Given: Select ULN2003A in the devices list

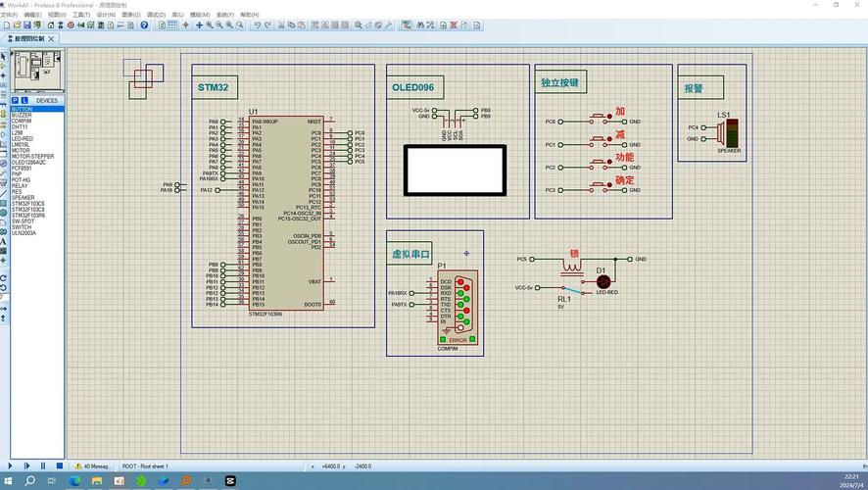Looking at the screenshot, I should pos(37,233).
